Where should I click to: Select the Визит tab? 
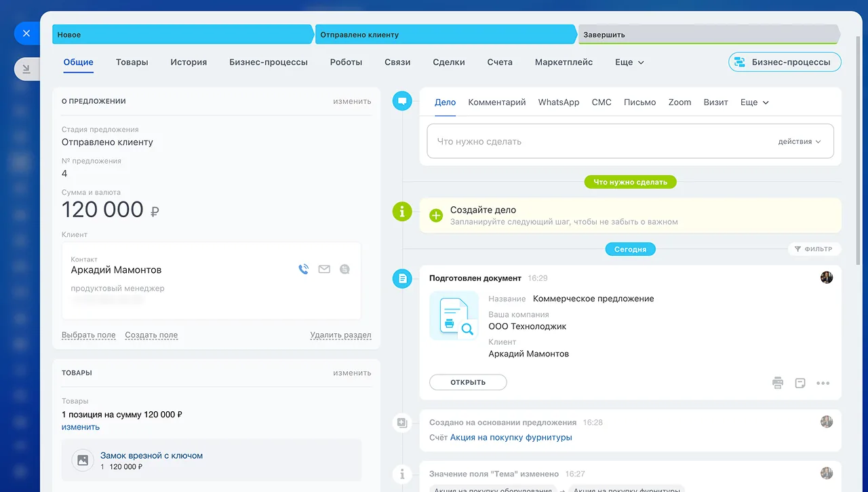pos(716,102)
